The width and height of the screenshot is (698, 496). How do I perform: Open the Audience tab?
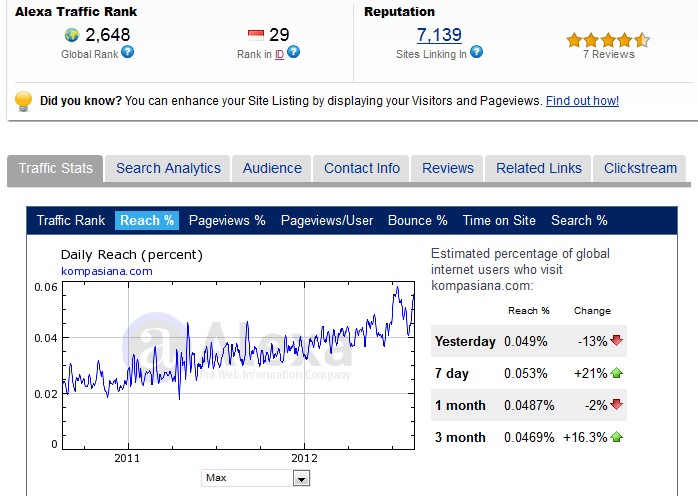point(272,168)
